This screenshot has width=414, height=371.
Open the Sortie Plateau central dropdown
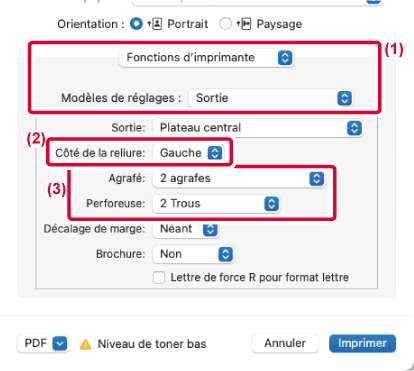point(258,128)
